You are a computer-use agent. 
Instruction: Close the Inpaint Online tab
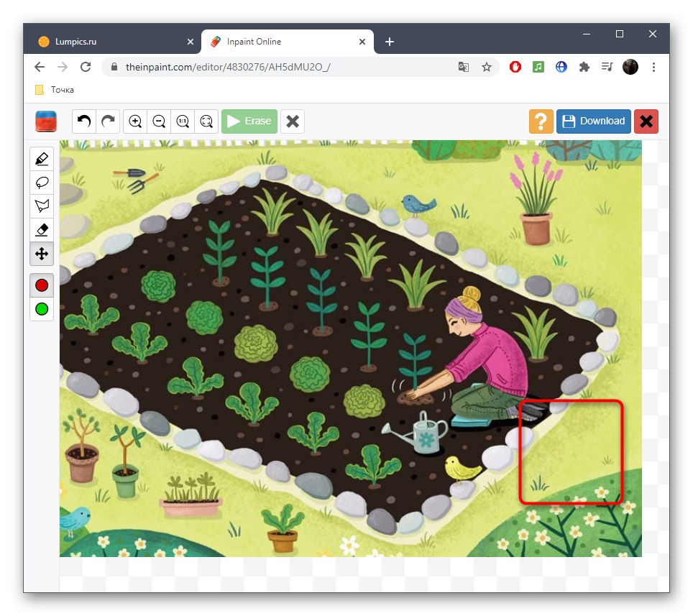[x=362, y=42]
